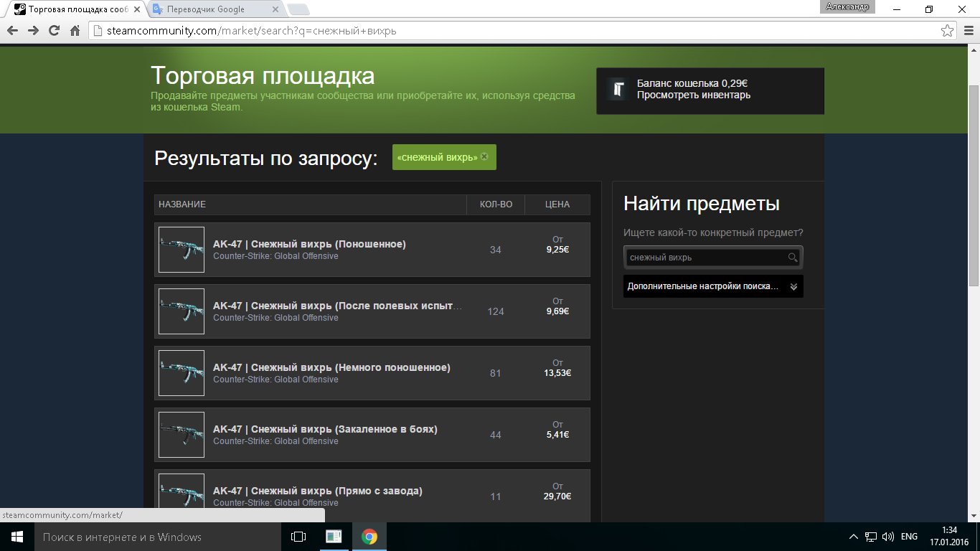
Task: Open the AK-47 Снежный вихрь (После полевых испыт…) listing
Action: point(372,311)
